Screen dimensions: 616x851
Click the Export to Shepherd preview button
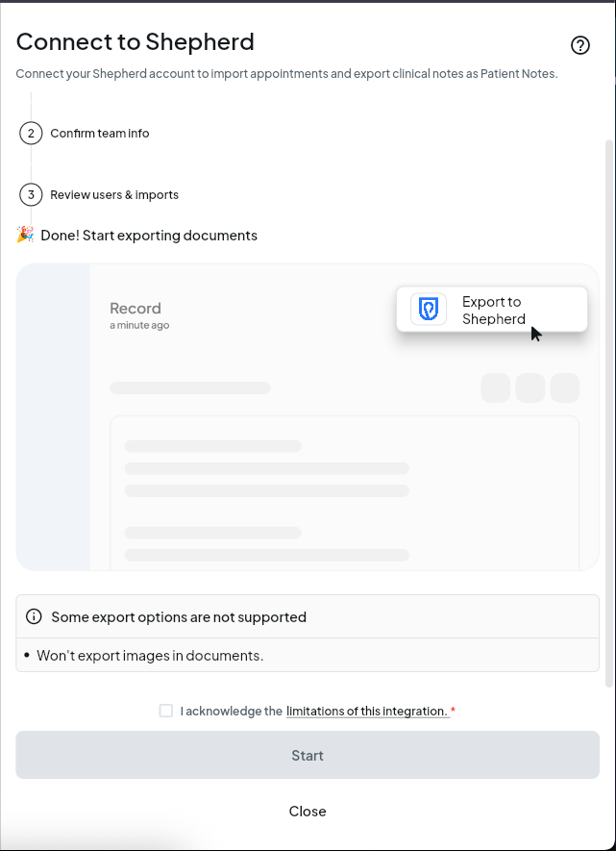pos(492,310)
